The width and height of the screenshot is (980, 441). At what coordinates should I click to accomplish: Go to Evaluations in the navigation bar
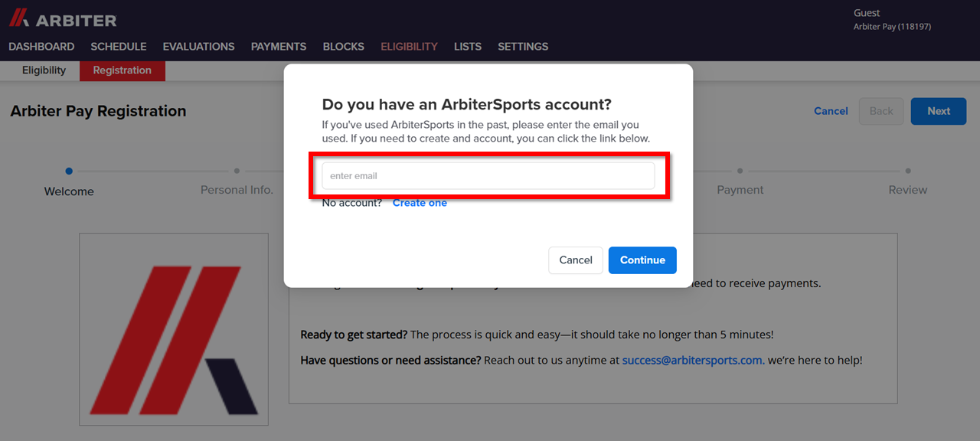pos(199,47)
